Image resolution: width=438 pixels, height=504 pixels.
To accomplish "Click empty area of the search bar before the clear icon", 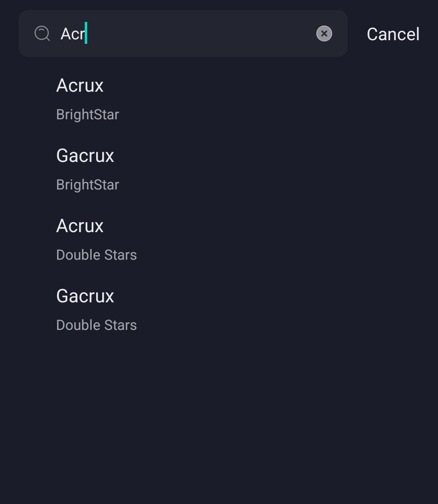I will click(x=201, y=34).
